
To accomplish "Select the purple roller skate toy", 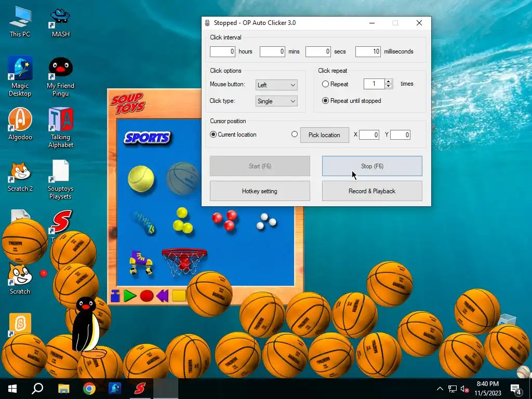I will (140, 262).
